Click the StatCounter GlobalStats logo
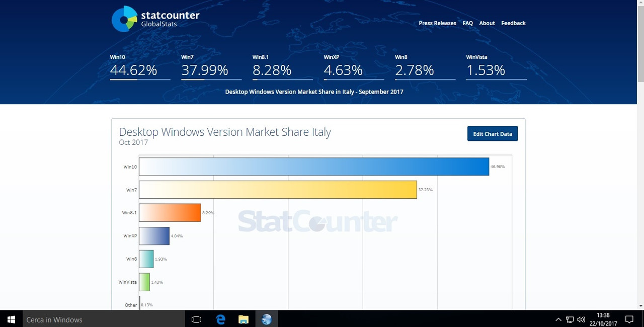Image resolution: width=644 pixels, height=327 pixels. coord(155,19)
